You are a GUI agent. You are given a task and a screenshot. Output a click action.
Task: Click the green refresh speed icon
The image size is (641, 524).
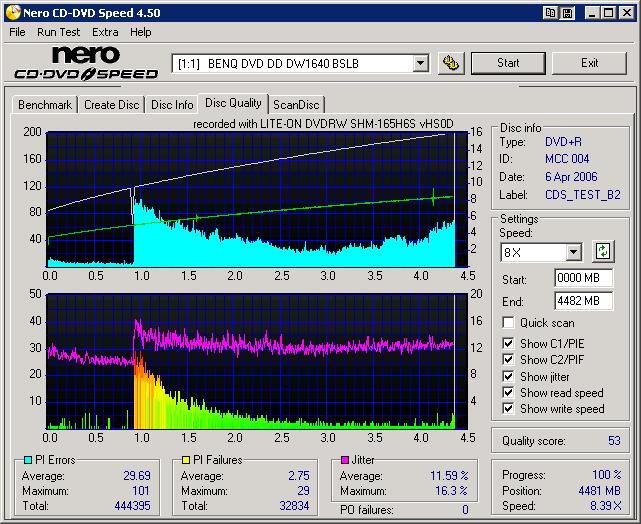tap(603, 252)
